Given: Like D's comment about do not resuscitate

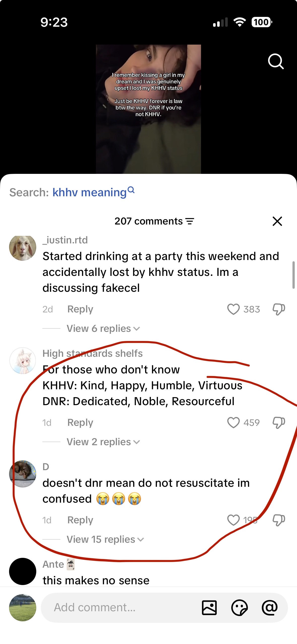Looking at the screenshot, I should click(x=233, y=520).
